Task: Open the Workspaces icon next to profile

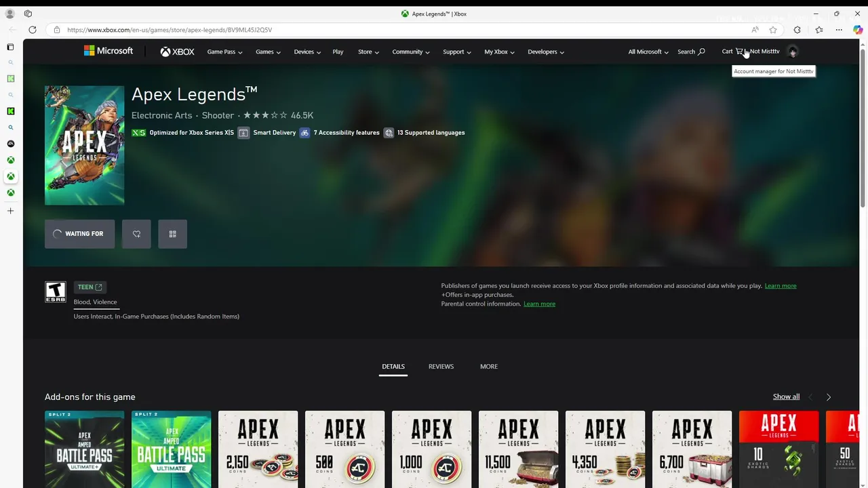Action: 28,14
